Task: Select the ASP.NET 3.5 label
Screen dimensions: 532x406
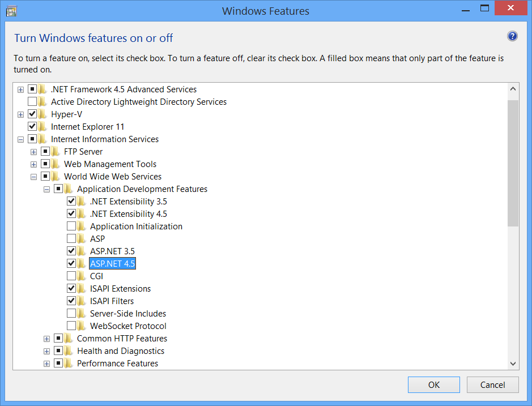Action: 112,251
